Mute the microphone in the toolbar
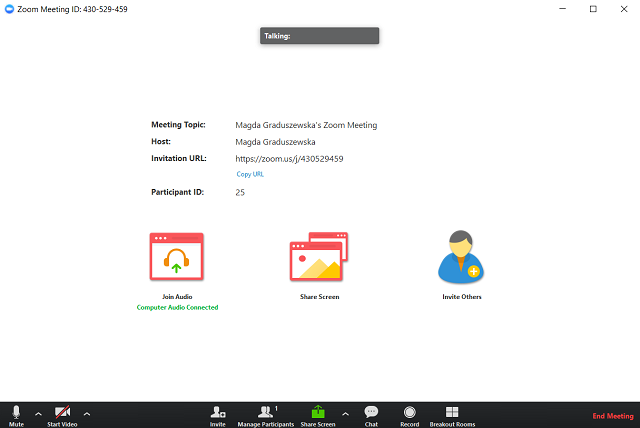The height and width of the screenshot is (428, 640). click(x=16, y=412)
